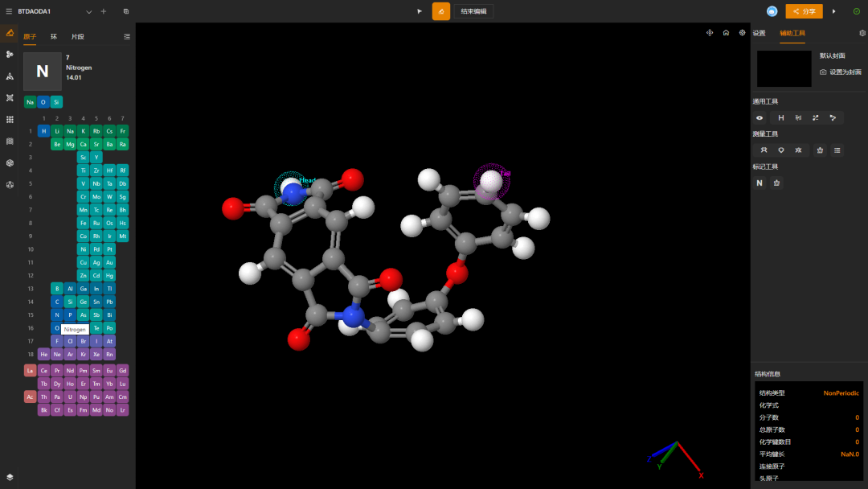Select Iron element Fe in periodic table

[x=83, y=223]
